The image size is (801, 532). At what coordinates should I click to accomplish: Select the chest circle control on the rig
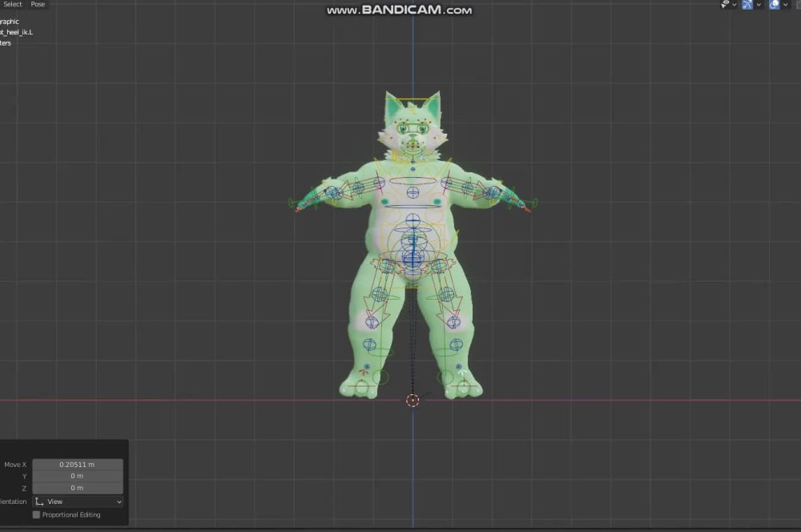pyautogui.click(x=413, y=192)
